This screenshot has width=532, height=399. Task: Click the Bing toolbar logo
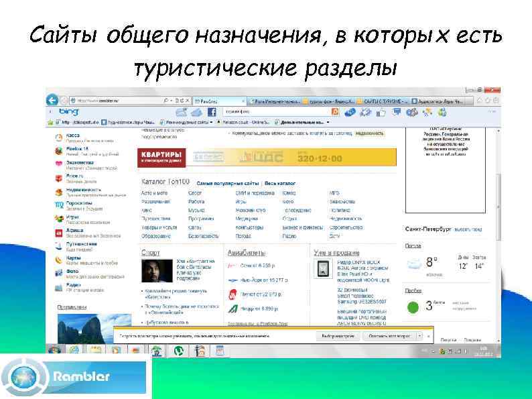tap(69, 111)
